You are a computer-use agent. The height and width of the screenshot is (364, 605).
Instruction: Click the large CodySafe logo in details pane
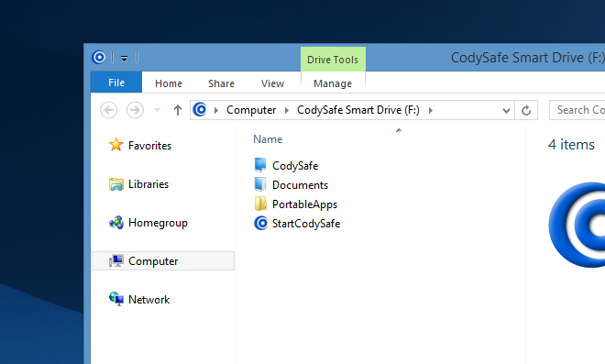(x=577, y=225)
